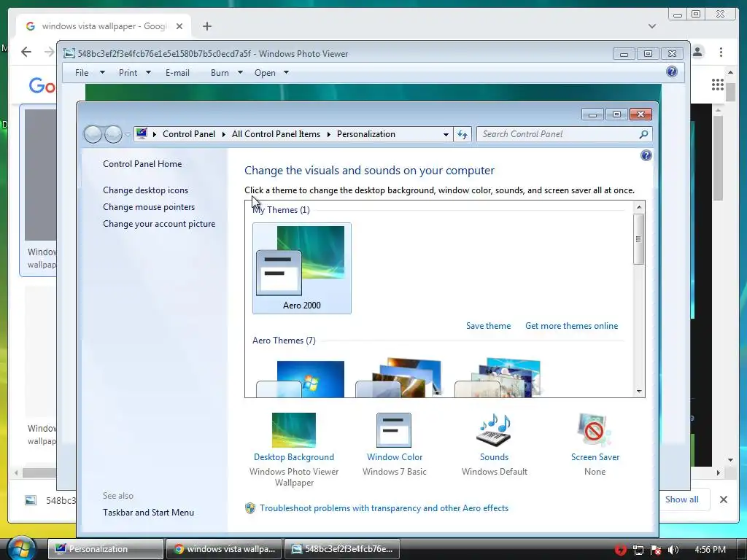The image size is (747, 560).
Task: Open the Sounds icon
Action: tap(494, 430)
